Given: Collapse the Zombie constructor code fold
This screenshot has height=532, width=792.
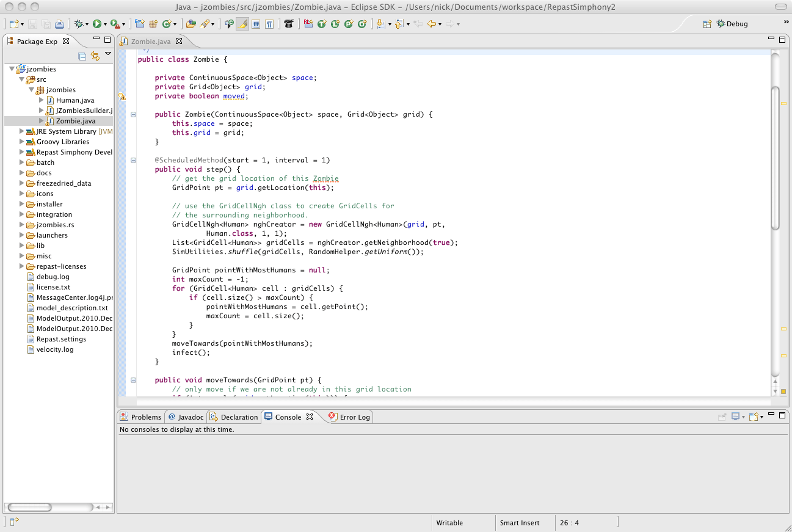Looking at the screenshot, I should [x=133, y=114].
